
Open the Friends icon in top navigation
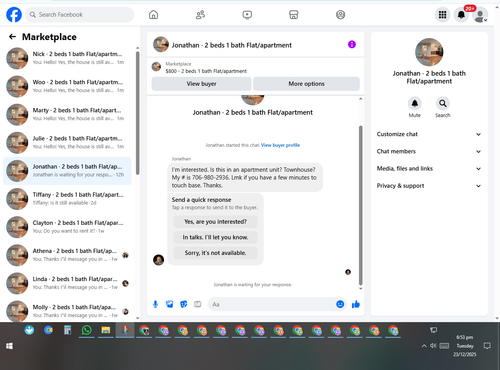(x=200, y=15)
